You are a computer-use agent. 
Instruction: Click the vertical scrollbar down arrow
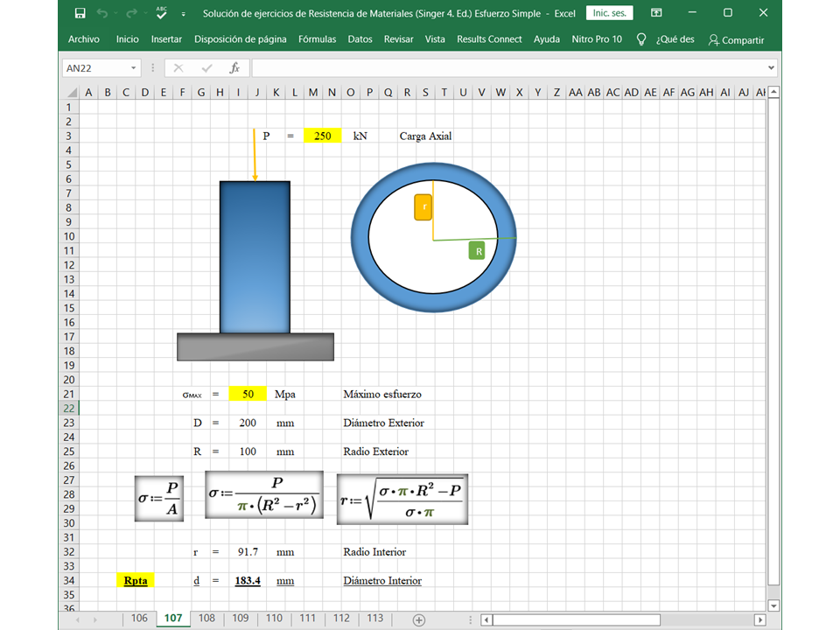(x=773, y=605)
